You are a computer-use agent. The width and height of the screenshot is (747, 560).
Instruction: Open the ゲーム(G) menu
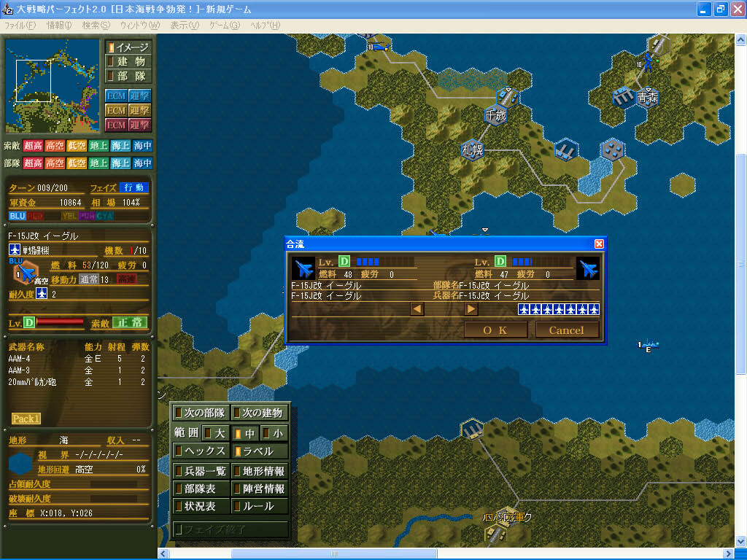[225, 26]
